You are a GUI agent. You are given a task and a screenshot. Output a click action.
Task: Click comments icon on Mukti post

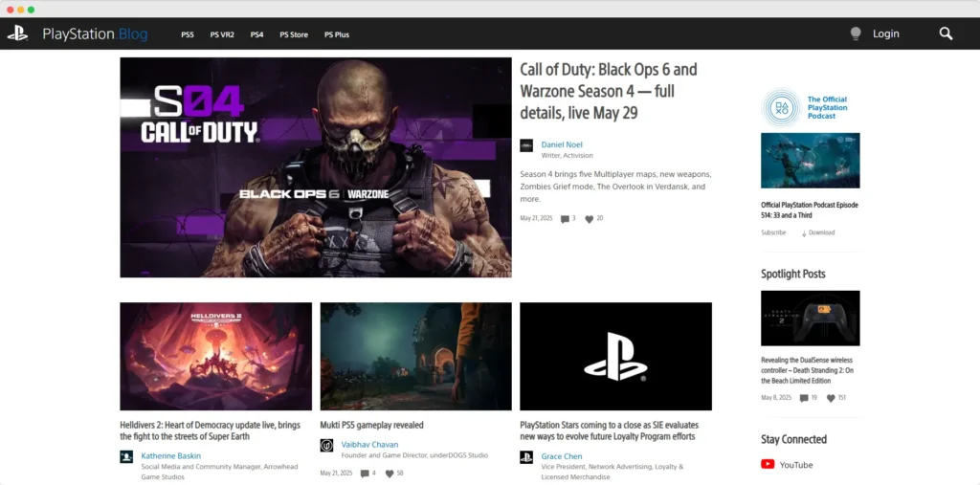pos(365,474)
